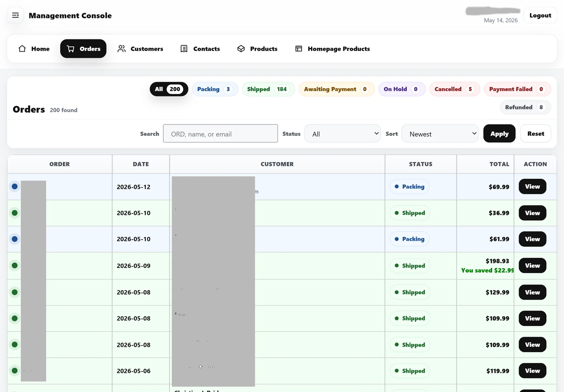
Task: Click the Products box icon
Action: point(241,49)
